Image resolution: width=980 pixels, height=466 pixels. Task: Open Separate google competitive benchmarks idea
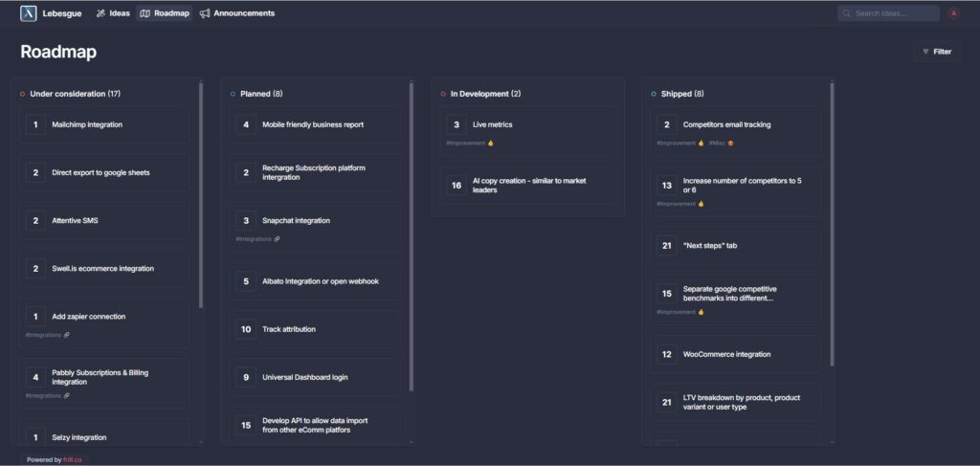click(x=736, y=300)
